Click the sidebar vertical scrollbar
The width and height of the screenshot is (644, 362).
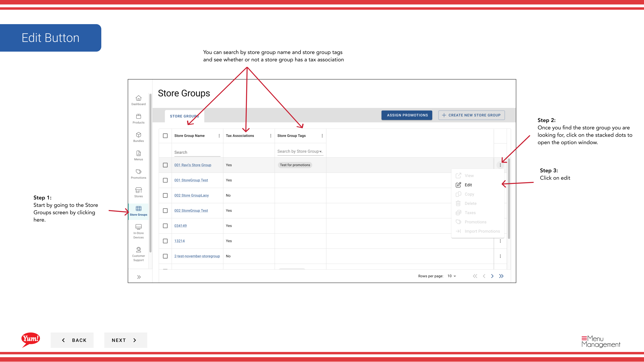click(x=150, y=173)
